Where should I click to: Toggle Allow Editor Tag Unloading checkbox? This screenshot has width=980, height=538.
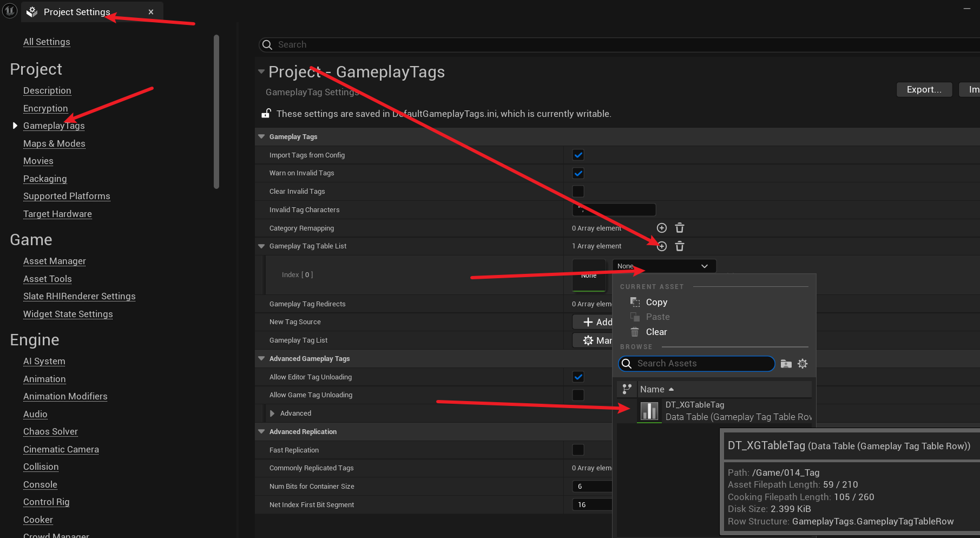(578, 377)
